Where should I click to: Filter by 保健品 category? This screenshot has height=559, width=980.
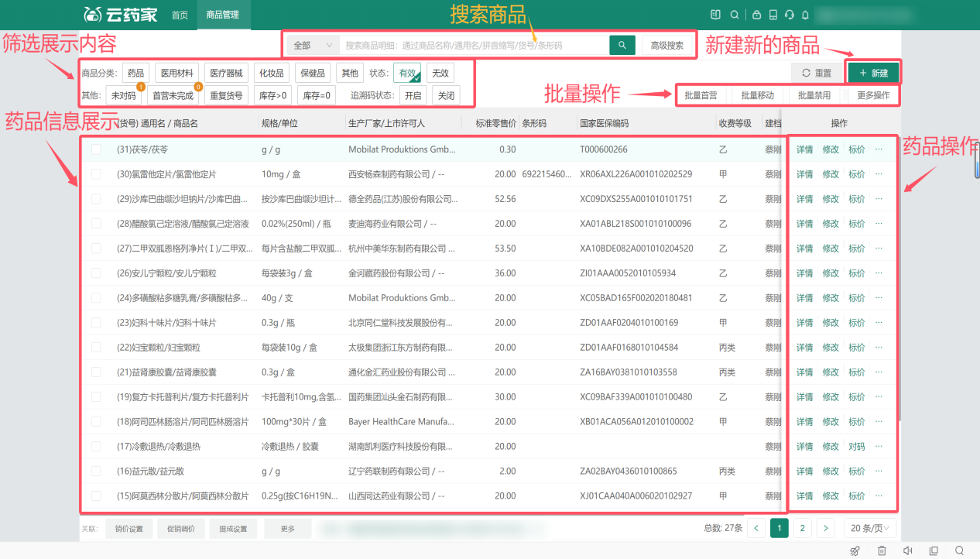[x=311, y=73]
